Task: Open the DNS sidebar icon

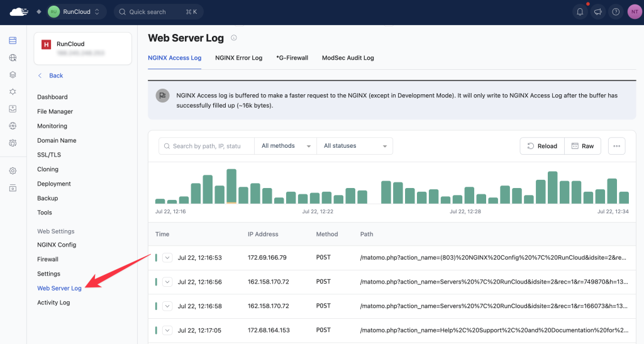Action: coord(13,126)
